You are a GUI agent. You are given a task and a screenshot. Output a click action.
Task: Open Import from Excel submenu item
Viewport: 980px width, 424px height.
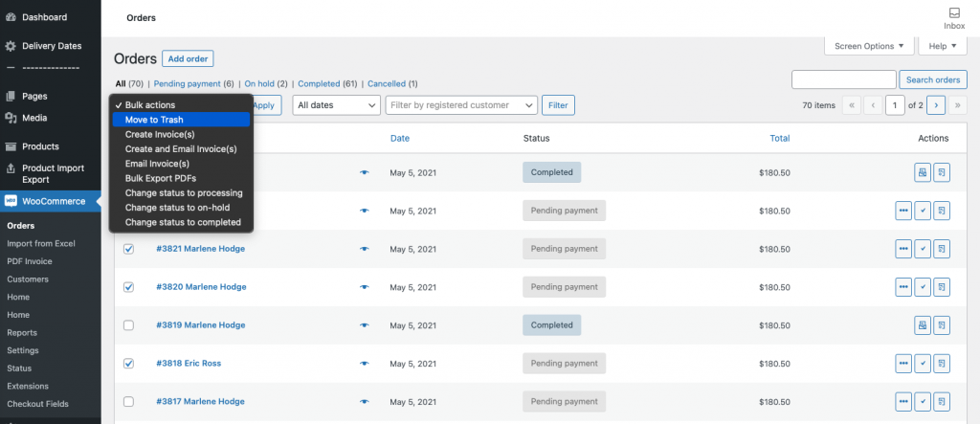pyautogui.click(x=41, y=243)
